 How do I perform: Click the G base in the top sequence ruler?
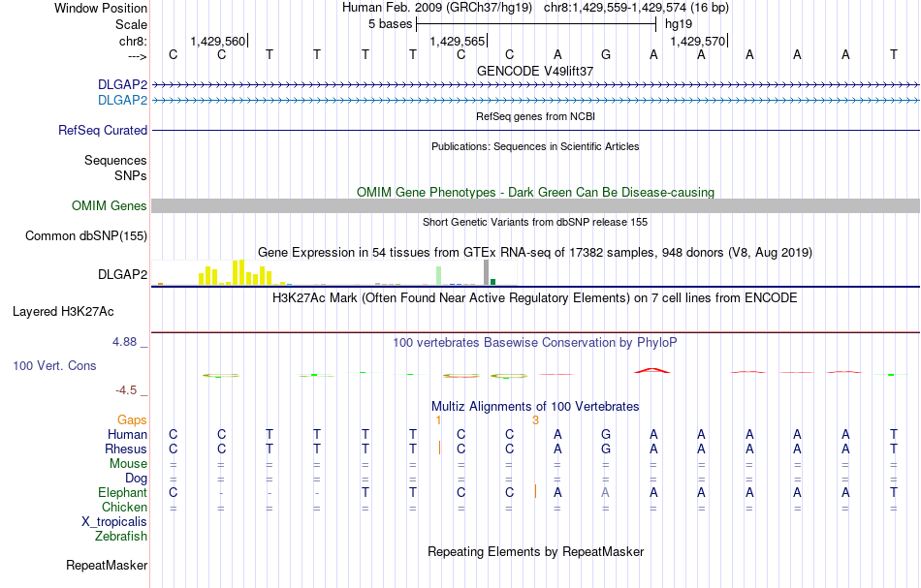pos(606,54)
